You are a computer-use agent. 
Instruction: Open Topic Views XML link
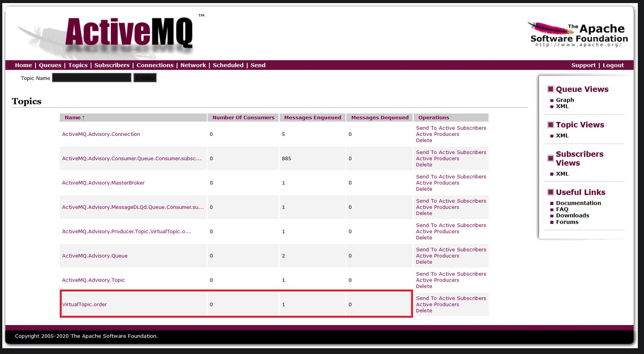click(562, 136)
